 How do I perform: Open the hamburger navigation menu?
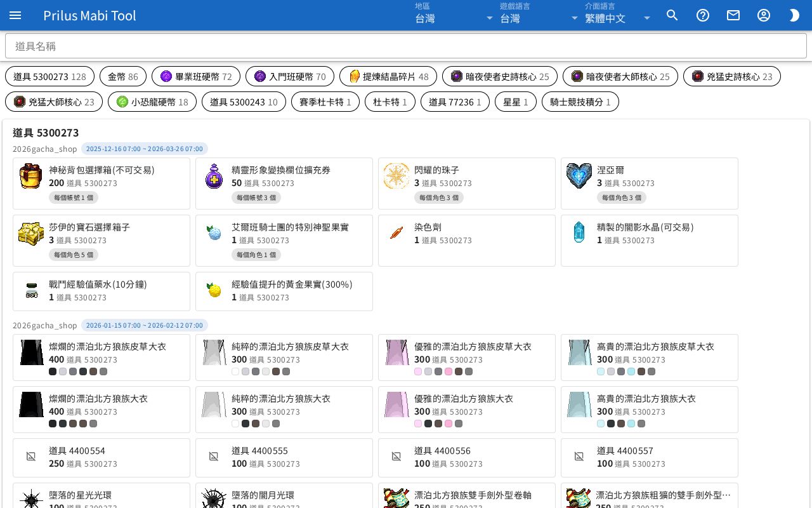[15, 15]
